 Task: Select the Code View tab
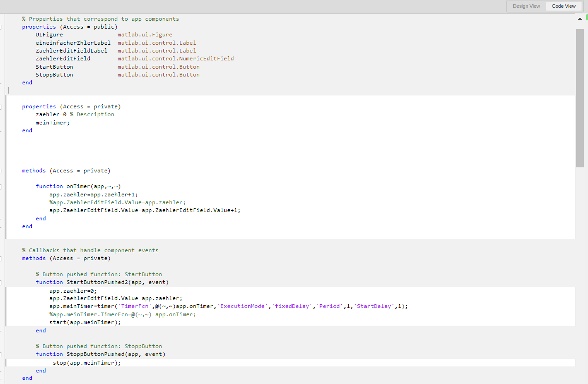click(564, 6)
